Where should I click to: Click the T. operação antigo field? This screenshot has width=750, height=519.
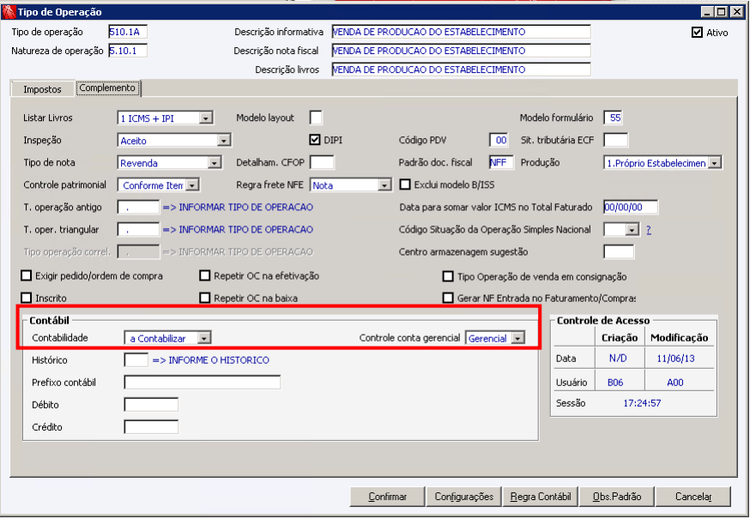[x=138, y=207]
